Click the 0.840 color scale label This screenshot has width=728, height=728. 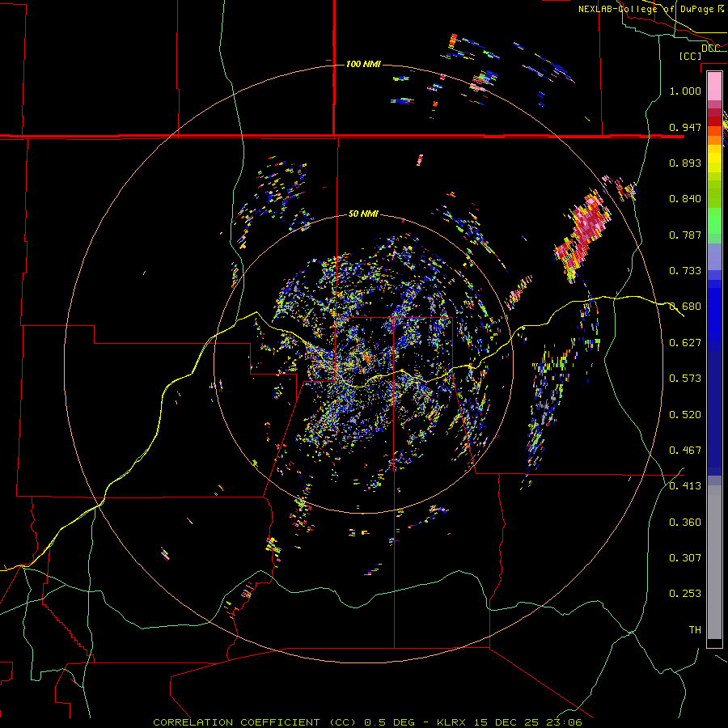tap(685, 199)
